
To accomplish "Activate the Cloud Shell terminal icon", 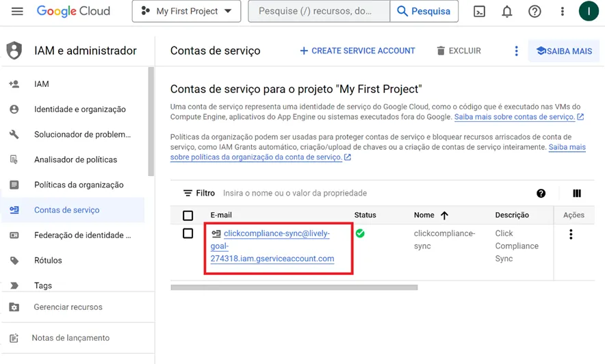I will [479, 12].
